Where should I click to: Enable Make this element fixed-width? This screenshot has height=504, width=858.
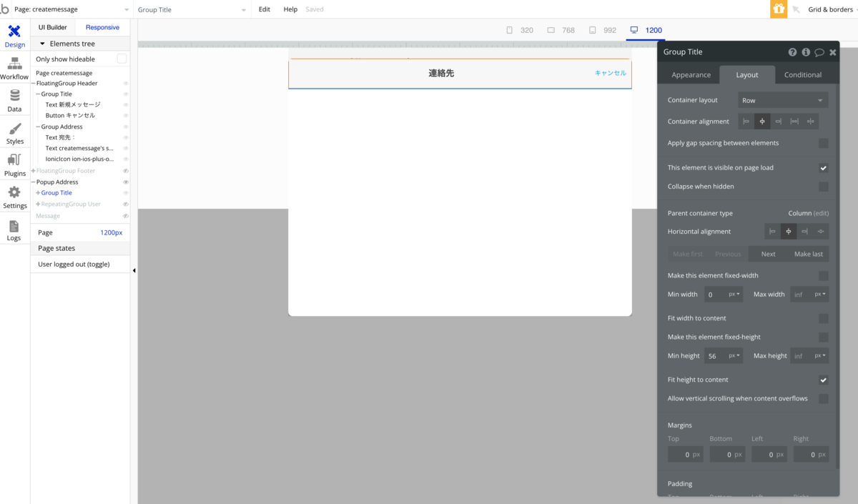pyautogui.click(x=824, y=276)
